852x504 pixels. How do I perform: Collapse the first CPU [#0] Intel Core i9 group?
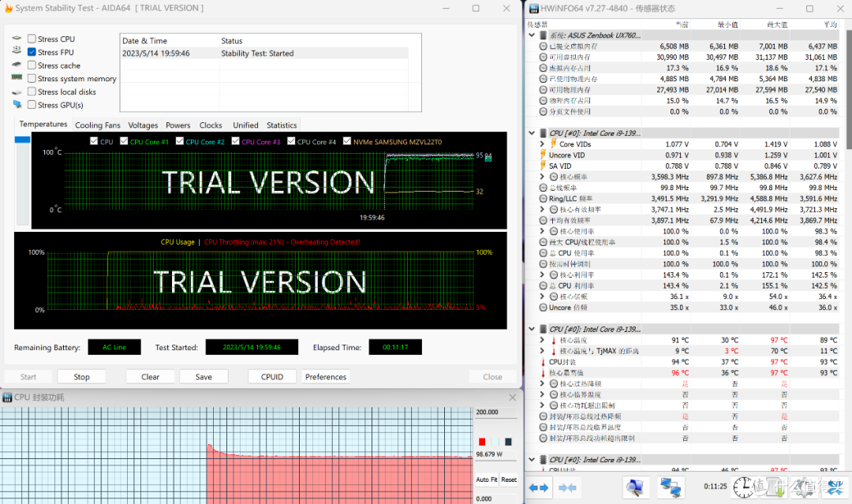[x=532, y=133]
